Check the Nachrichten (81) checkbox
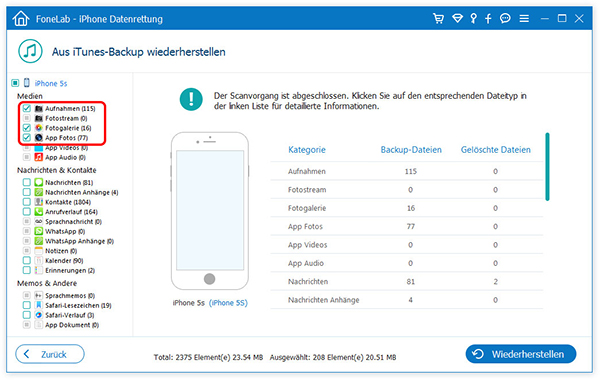This screenshot has width=600, height=380. point(27,183)
